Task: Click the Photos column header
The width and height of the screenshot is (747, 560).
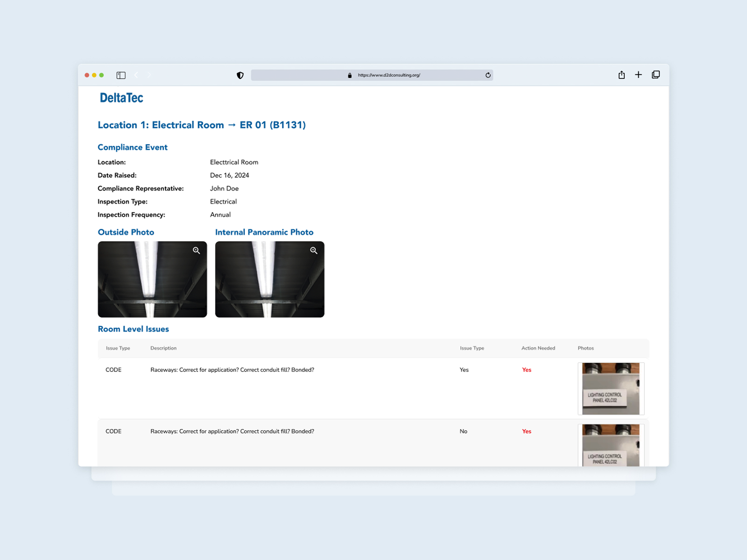Action: point(585,348)
